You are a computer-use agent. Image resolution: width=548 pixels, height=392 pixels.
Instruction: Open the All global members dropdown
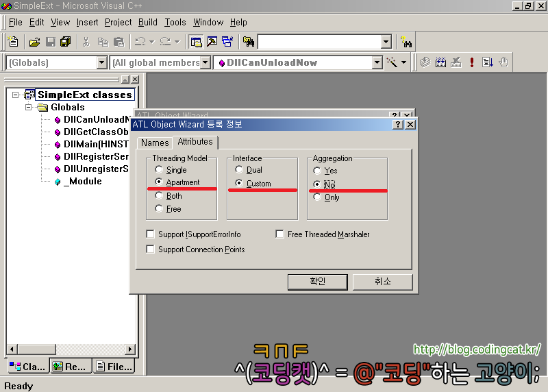205,62
